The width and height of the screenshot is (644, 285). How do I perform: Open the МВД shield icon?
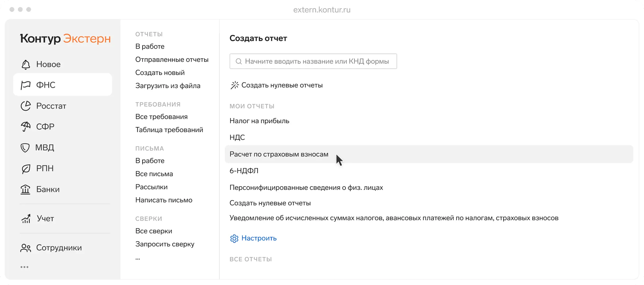click(x=25, y=148)
